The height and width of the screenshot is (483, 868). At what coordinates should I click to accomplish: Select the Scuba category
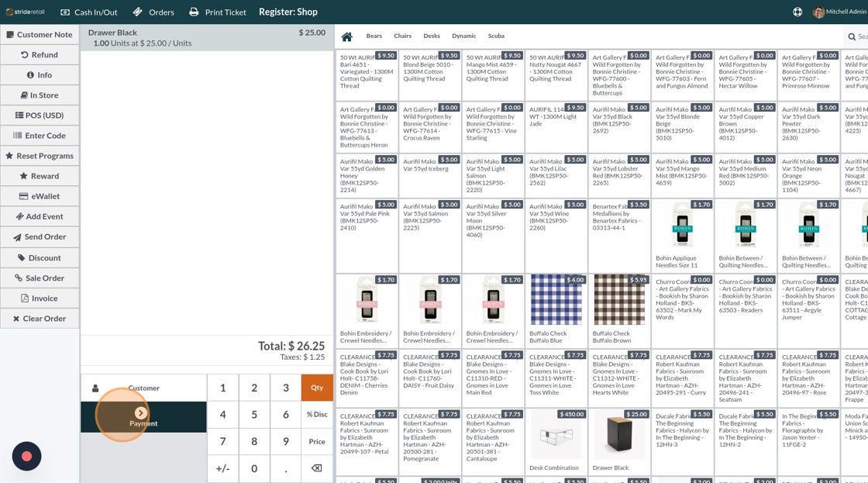[x=496, y=36]
